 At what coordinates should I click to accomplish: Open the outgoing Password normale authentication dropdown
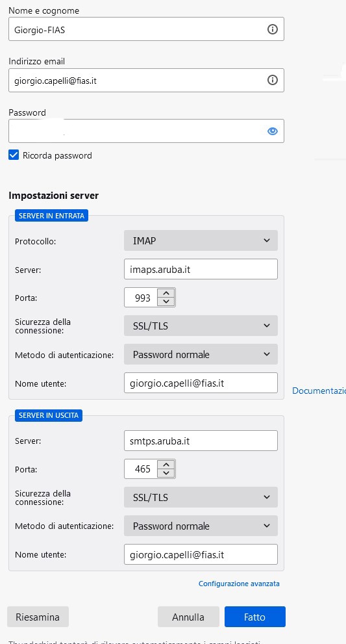201,526
